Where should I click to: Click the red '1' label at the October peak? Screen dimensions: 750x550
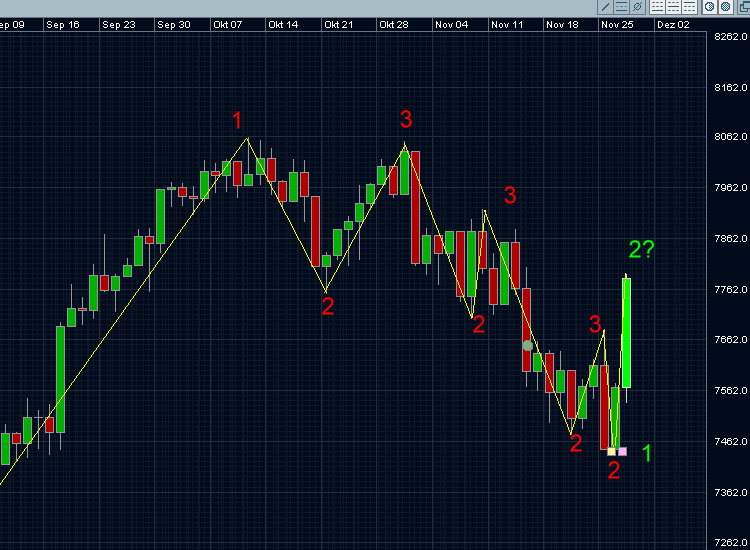coord(237,120)
